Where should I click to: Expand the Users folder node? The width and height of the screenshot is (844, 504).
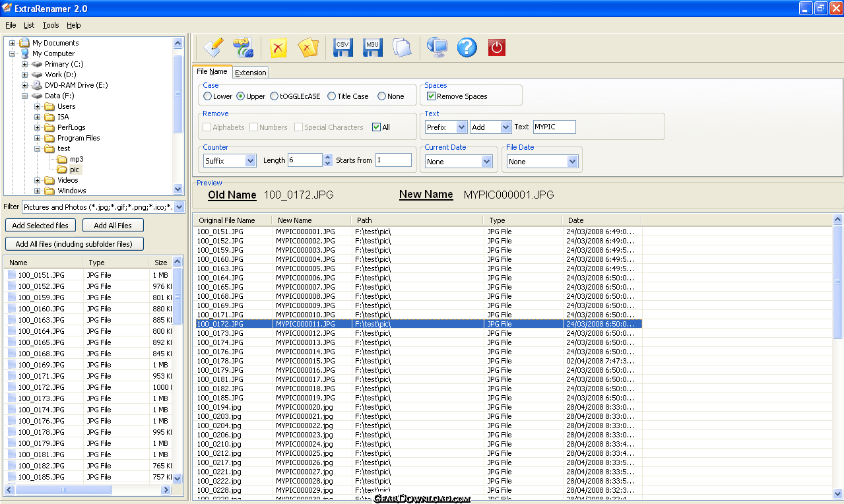pos(38,106)
